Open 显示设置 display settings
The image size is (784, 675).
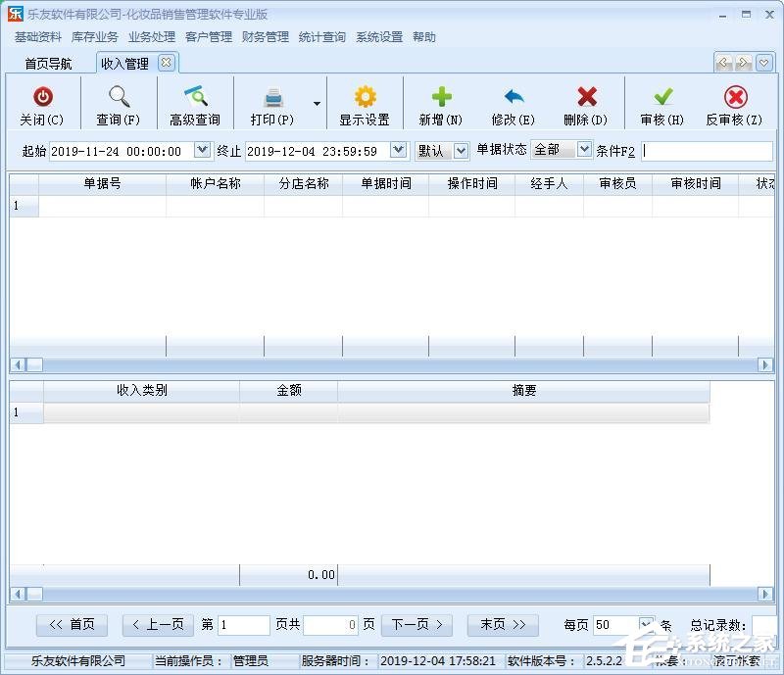point(365,102)
